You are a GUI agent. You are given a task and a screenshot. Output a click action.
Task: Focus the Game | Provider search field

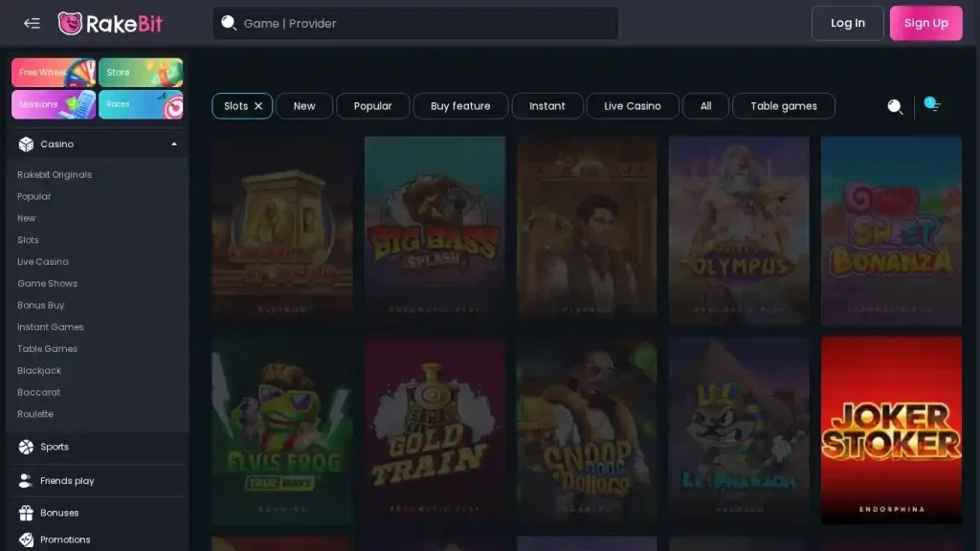click(x=415, y=23)
